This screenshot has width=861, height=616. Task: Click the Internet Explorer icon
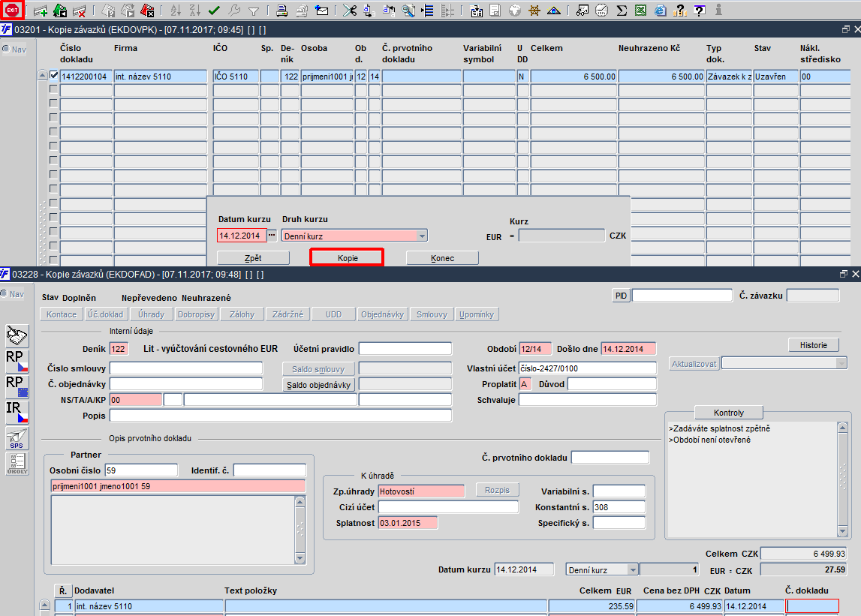(x=661, y=10)
